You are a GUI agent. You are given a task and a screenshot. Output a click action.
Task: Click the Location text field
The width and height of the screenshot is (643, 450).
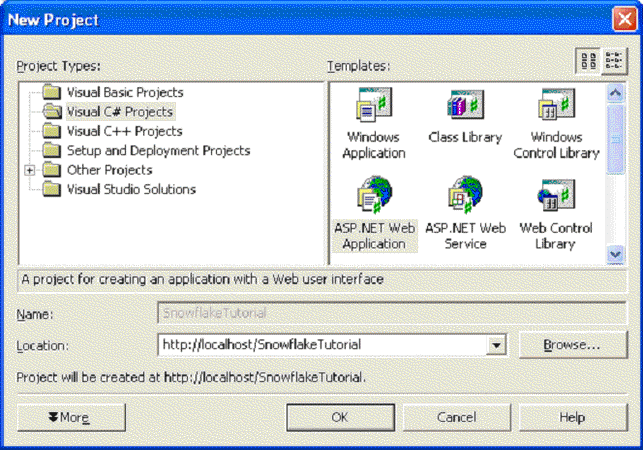pos(322,345)
